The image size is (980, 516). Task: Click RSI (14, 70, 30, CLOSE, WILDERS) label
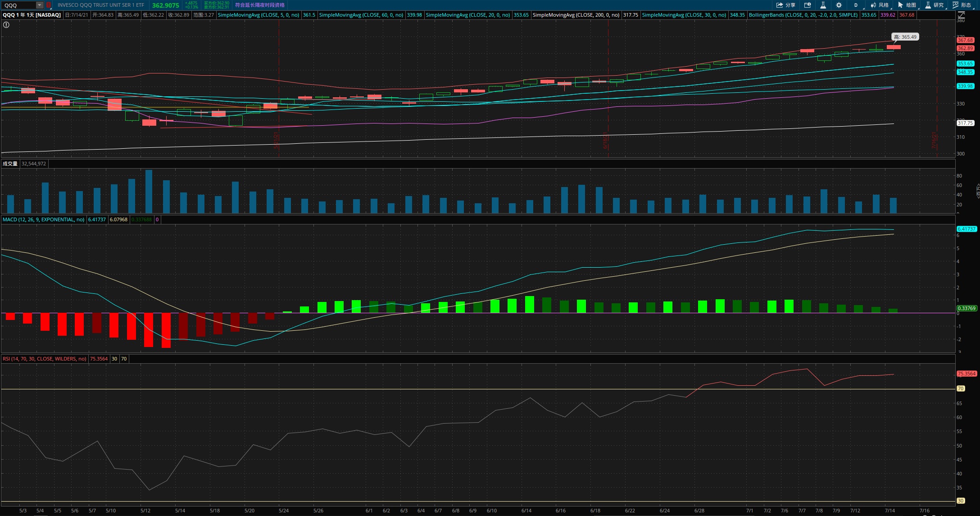45,359
